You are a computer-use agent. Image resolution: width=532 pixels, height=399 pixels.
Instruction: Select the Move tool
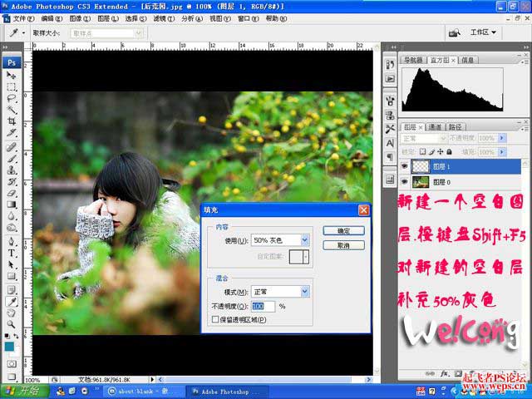click(x=11, y=75)
